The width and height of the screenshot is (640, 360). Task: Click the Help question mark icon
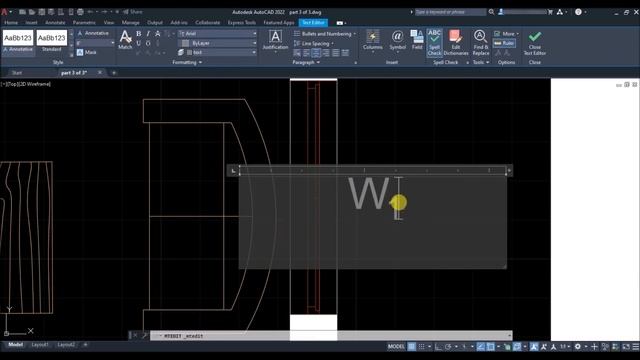pyautogui.click(x=578, y=12)
